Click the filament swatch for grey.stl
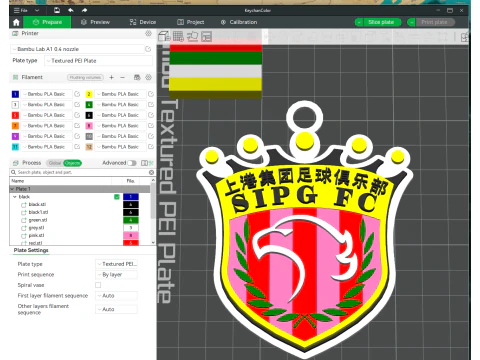Viewport: 480px width, 360px height. tap(131, 228)
